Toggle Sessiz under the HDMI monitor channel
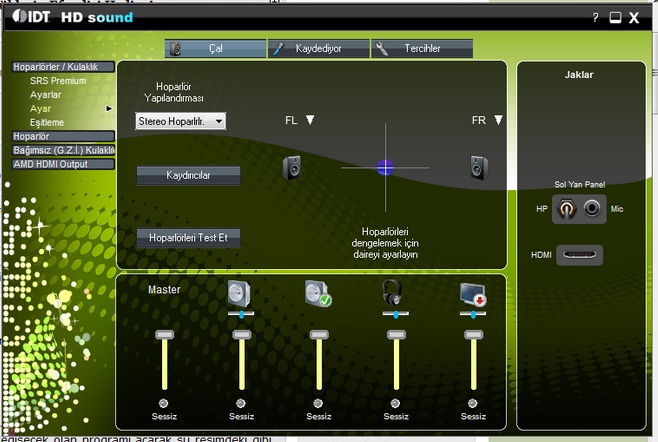Viewport: 658px width, 442px height. (470, 402)
